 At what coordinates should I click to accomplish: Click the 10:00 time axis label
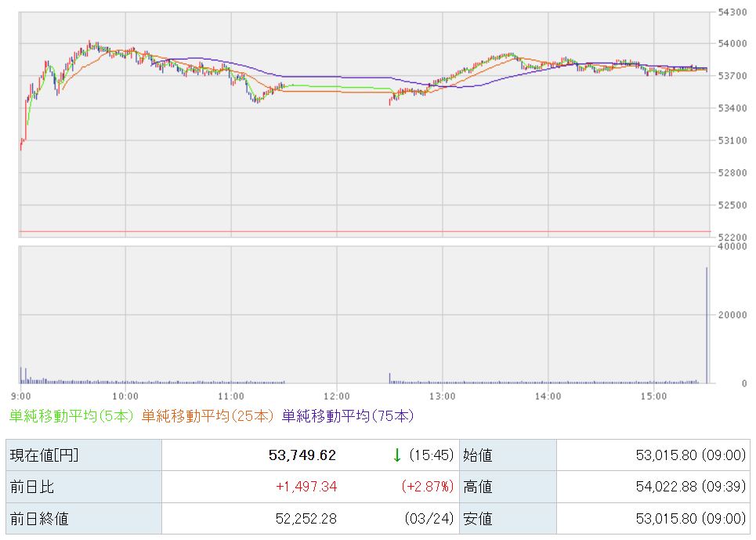click(x=125, y=395)
